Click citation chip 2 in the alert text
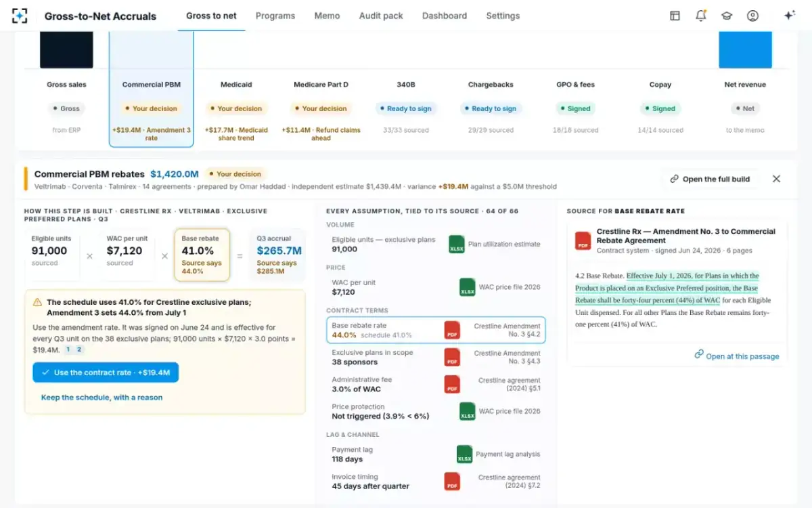Viewport: 812px width, 508px height. 79,350
